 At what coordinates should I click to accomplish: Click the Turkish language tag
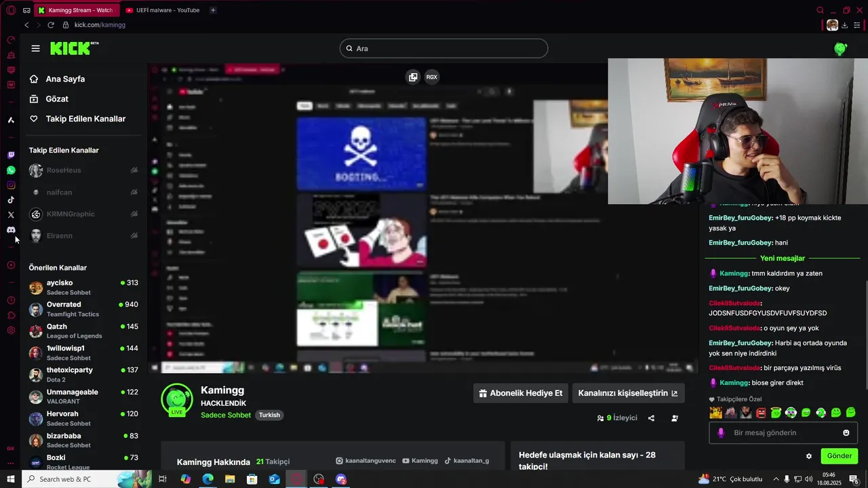pos(269,415)
